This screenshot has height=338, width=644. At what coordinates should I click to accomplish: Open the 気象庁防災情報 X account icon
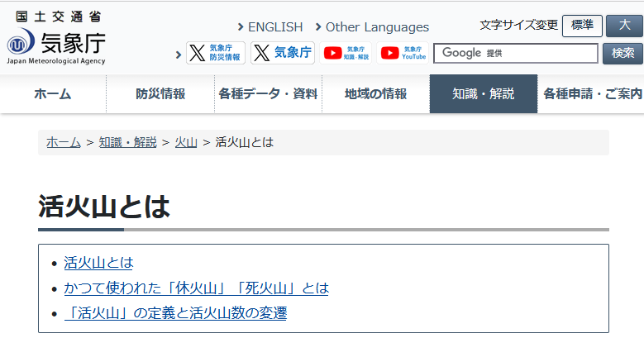click(216, 53)
